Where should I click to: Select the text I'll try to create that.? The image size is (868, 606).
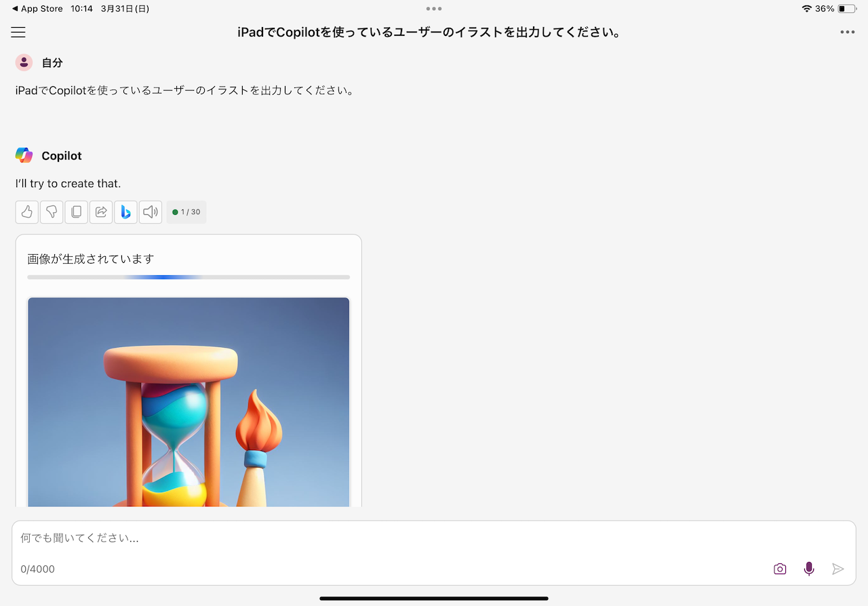point(68,184)
